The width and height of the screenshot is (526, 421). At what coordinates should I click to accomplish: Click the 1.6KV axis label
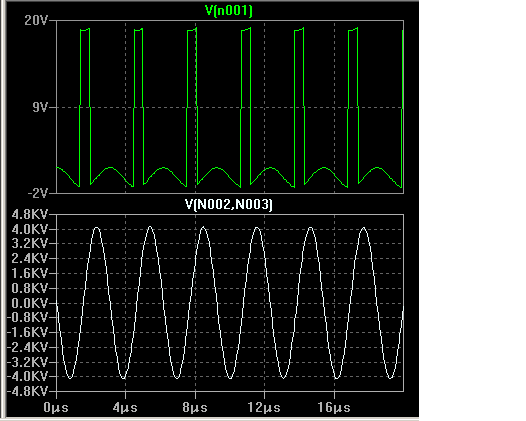(30, 273)
